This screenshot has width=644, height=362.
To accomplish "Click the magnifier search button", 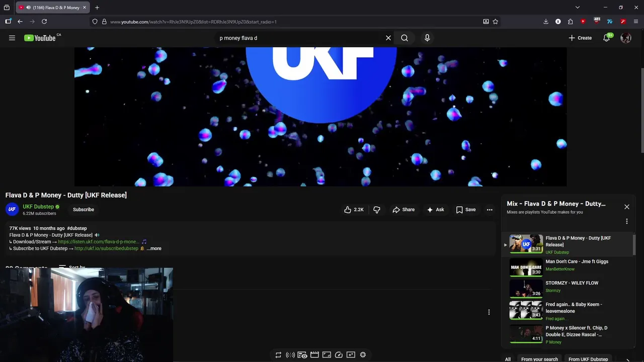I will point(405,38).
